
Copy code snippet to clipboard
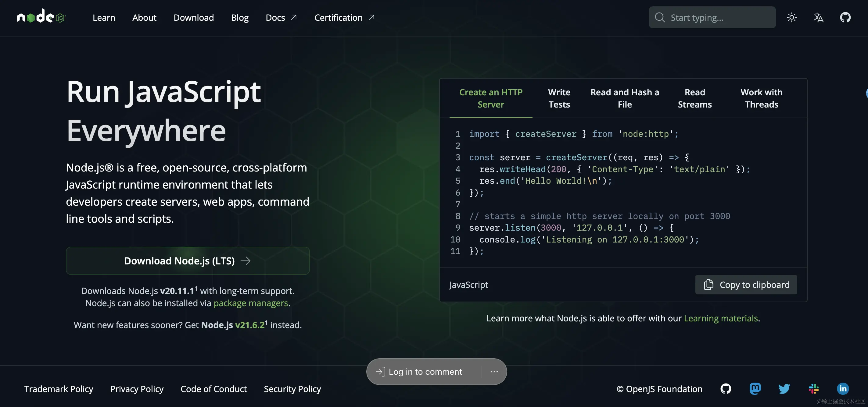click(746, 285)
